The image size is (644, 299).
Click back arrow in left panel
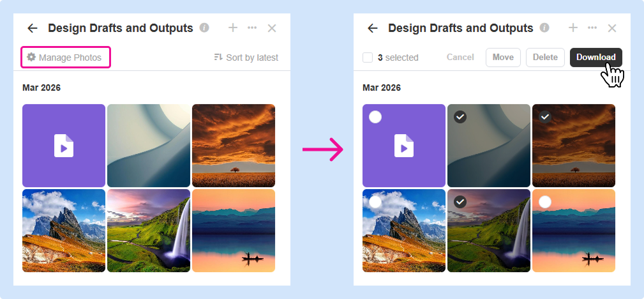pyautogui.click(x=33, y=28)
